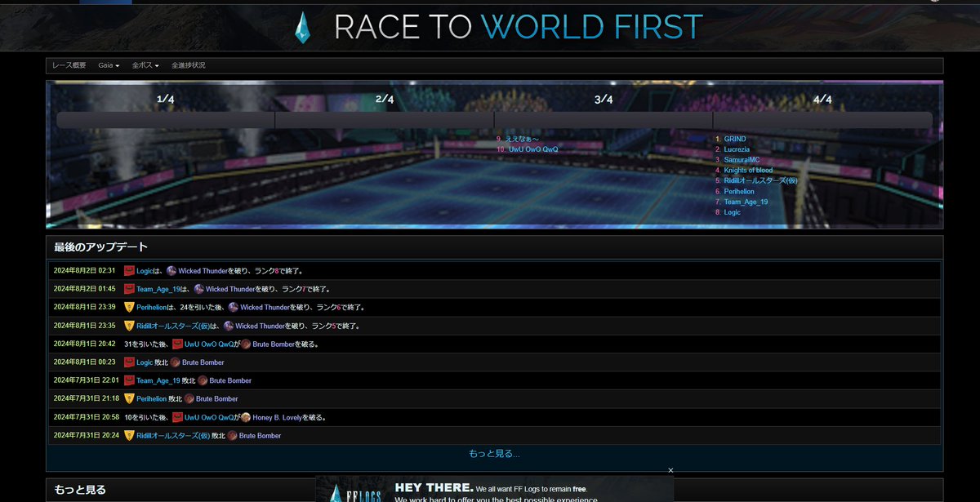Click the UwU OwO QwQ name in the 20:42 row

coord(209,344)
